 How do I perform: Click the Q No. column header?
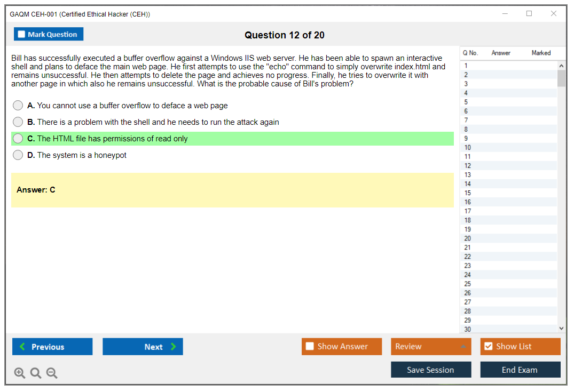click(x=470, y=53)
